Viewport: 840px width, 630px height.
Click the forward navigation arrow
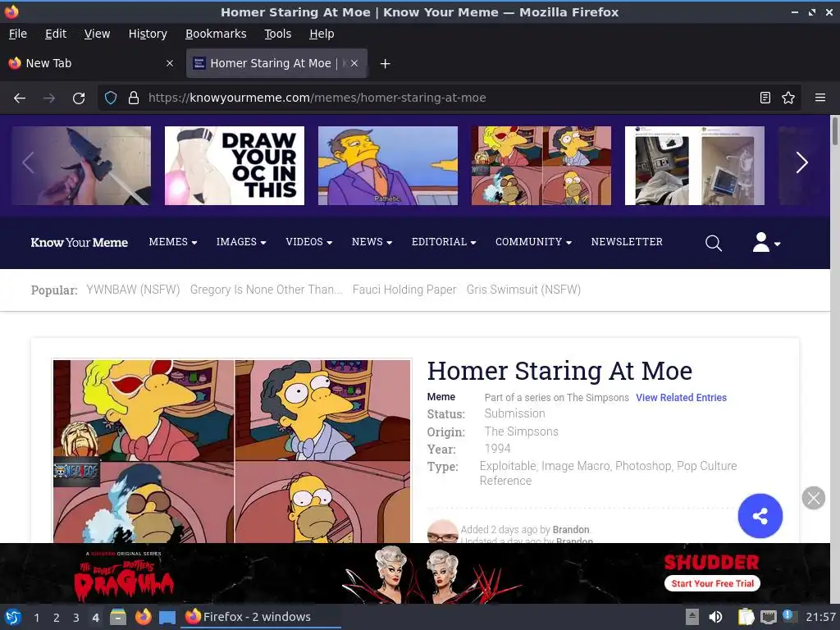tap(49, 98)
